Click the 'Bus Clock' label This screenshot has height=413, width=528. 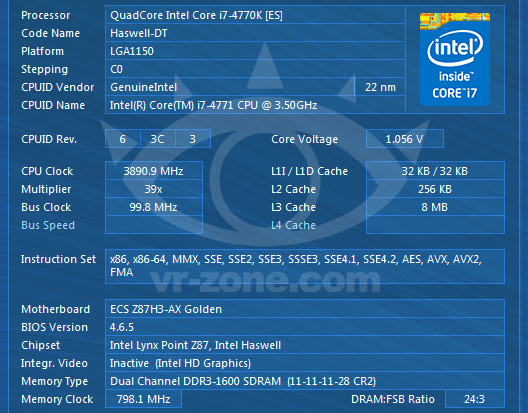pyautogui.click(x=46, y=207)
